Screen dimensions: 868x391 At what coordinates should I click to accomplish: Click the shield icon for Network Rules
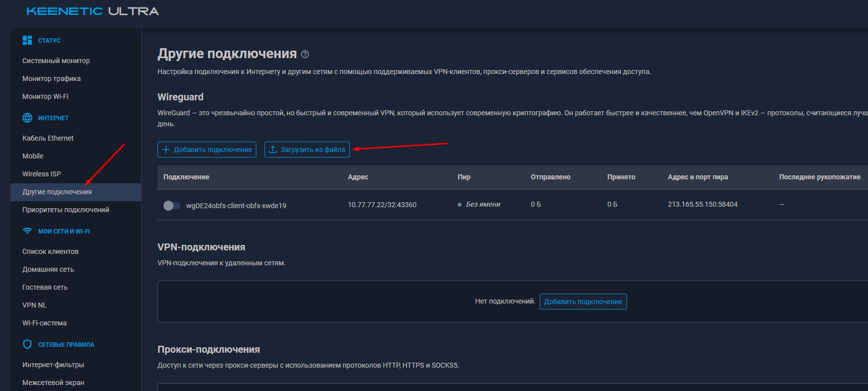tap(27, 344)
